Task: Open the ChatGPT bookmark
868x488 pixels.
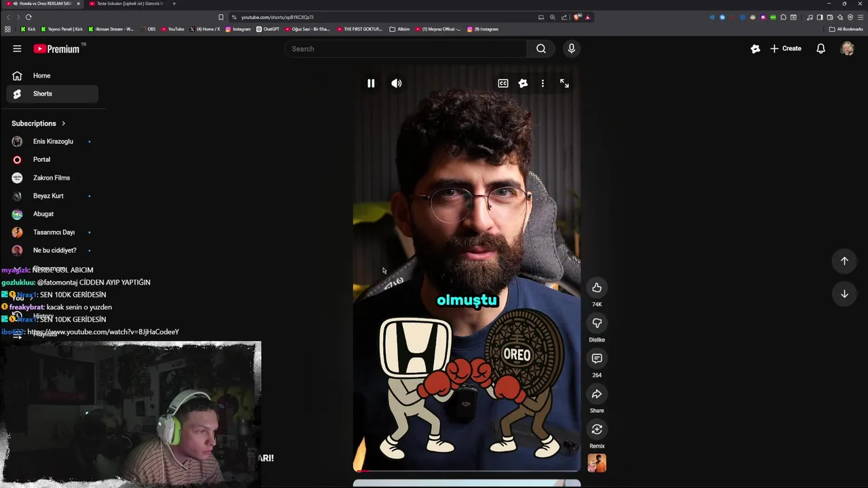Action: [x=268, y=29]
